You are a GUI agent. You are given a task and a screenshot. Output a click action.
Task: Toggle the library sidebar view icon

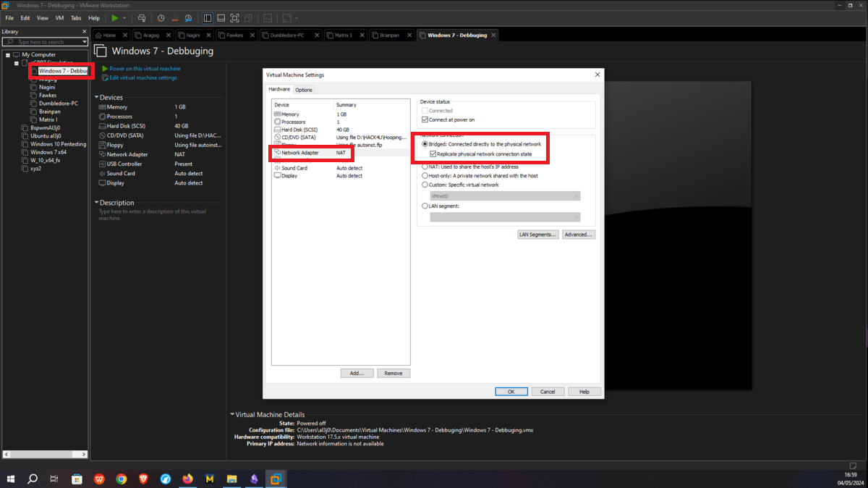[x=208, y=18]
